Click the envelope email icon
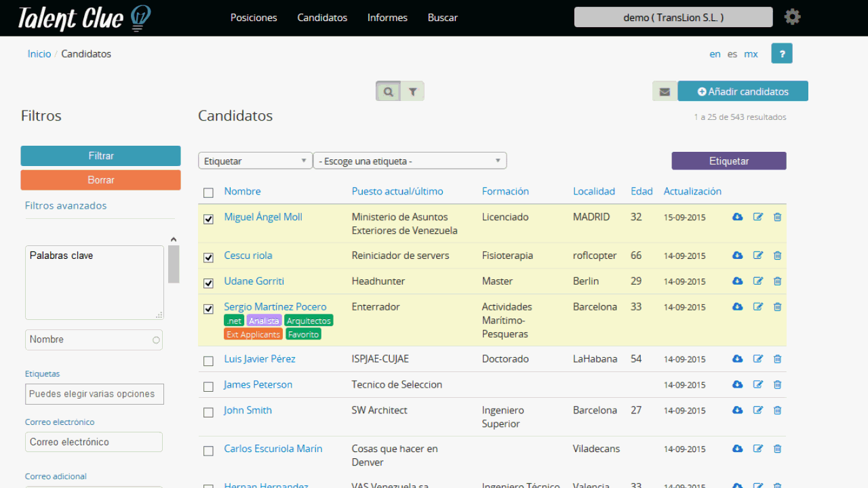 665,91
